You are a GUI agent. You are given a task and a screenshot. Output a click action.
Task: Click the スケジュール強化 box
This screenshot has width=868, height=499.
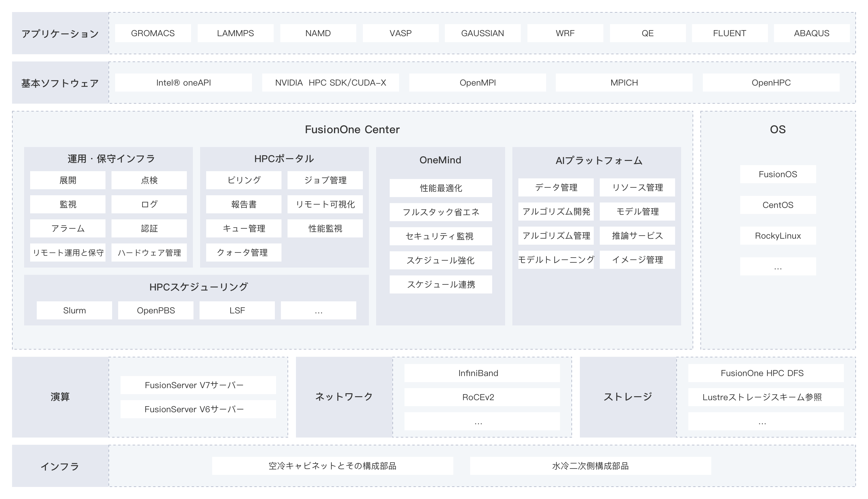(441, 260)
